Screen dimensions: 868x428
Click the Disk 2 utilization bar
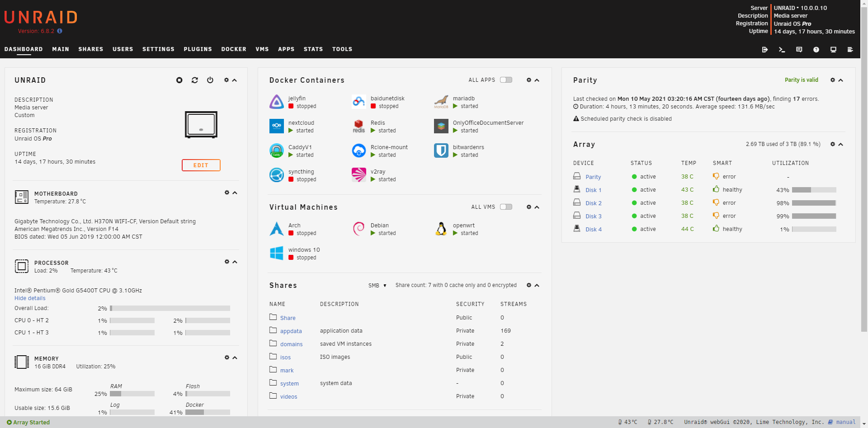(x=814, y=203)
